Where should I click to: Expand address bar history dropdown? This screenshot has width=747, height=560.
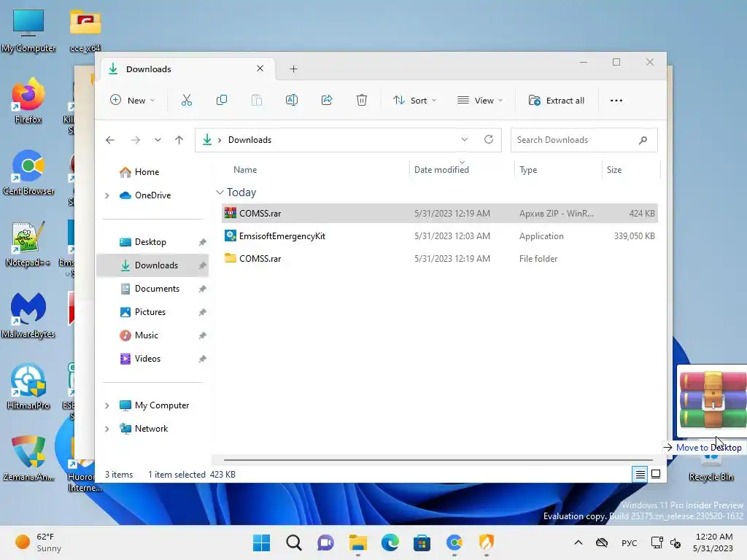point(465,139)
